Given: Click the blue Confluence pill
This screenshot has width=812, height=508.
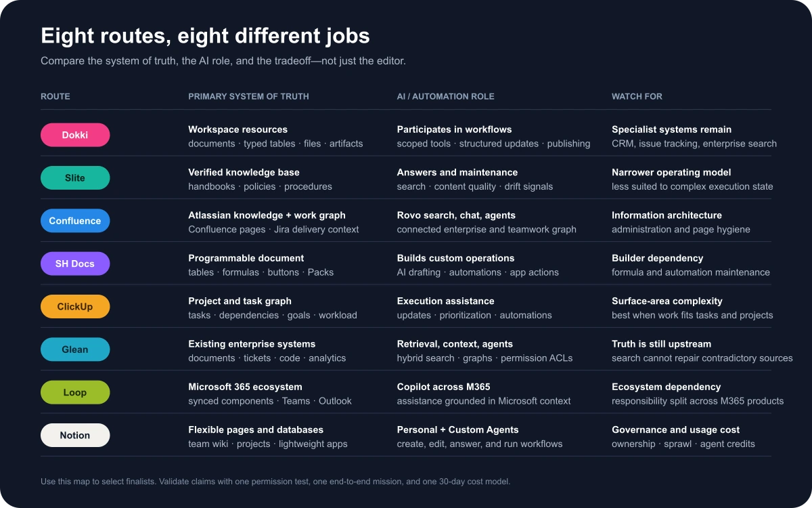Looking at the screenshot, I should coord(75,221).
